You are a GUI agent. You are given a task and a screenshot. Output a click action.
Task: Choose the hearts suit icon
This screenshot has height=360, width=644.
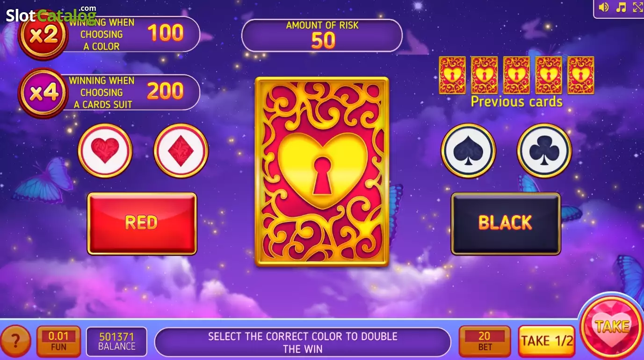click(x=105, y=151)
